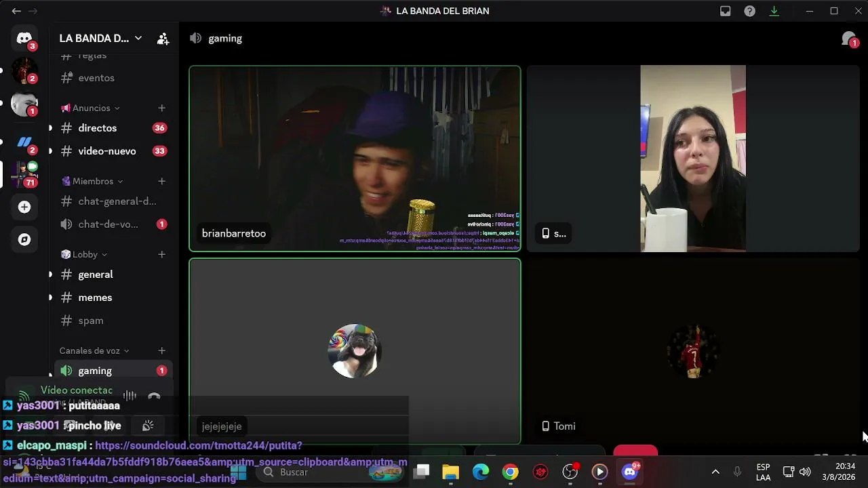Viewport: 868px width, 488px height.
Task: Create a channel in Miembros category
Action: [x=161, y=181]
